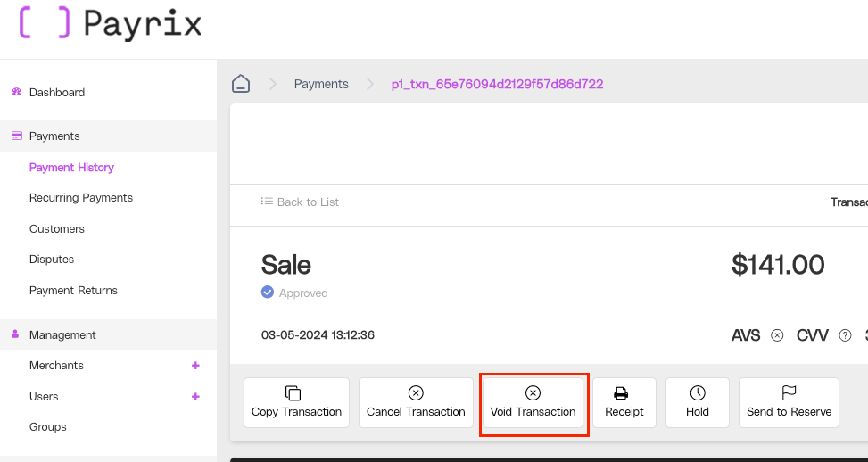Click the Sale transaction heading
Screen dimensions: 868x462
coord(285,265)
